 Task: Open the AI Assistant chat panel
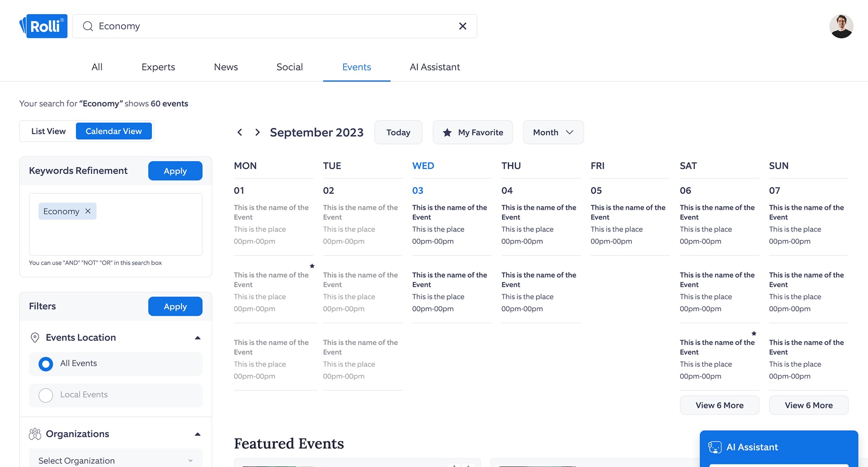(x=778, y=447)
